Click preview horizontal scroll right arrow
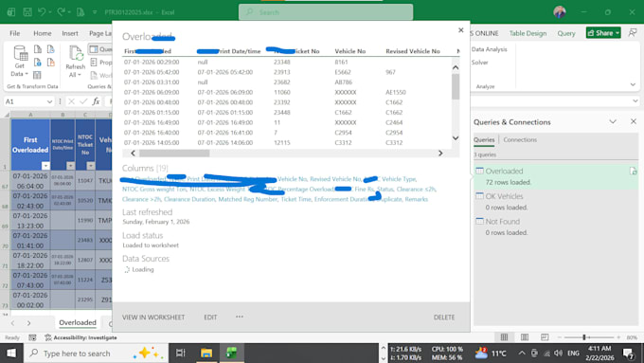This screenshot has width=644, height=363. (x=440, y=153)
